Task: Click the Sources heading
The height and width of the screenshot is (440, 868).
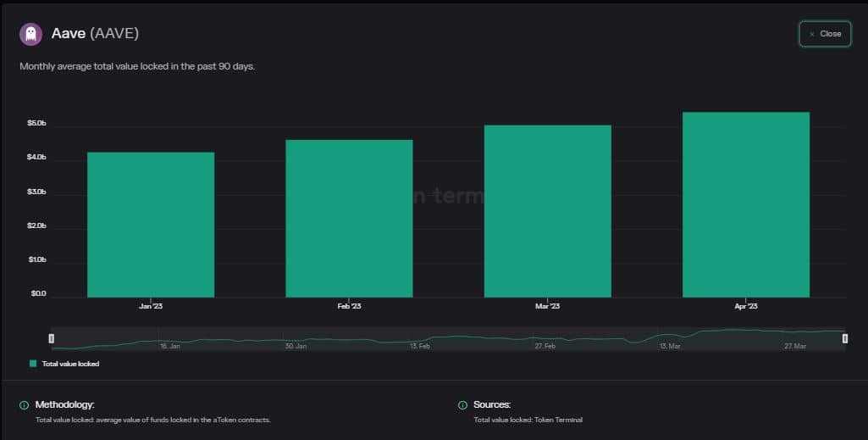Action: point(492,404)
